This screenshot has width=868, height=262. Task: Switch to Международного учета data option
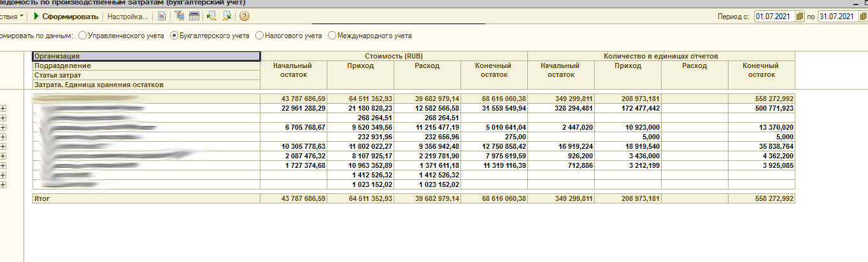[x=332, y=36]
